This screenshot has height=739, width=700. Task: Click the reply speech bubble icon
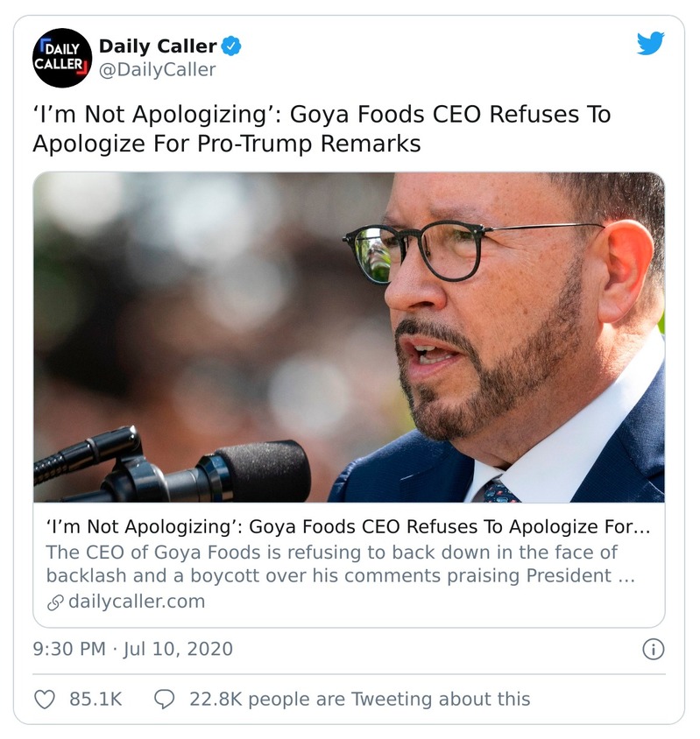tap(164, 699)
